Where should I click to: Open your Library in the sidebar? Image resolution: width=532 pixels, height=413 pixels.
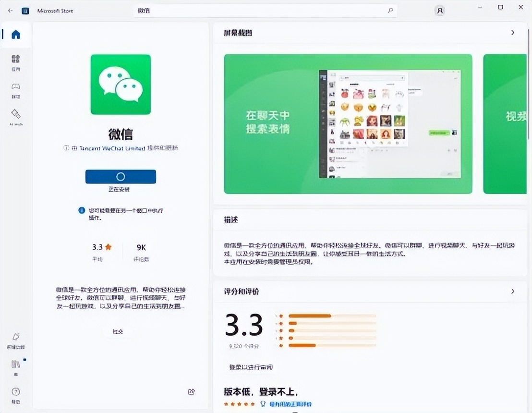tap(16, 365)
